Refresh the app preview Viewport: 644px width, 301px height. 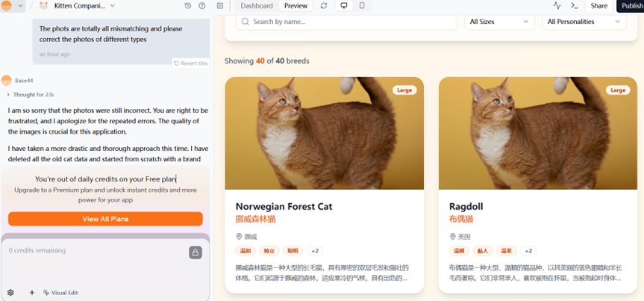click(324, 6)
